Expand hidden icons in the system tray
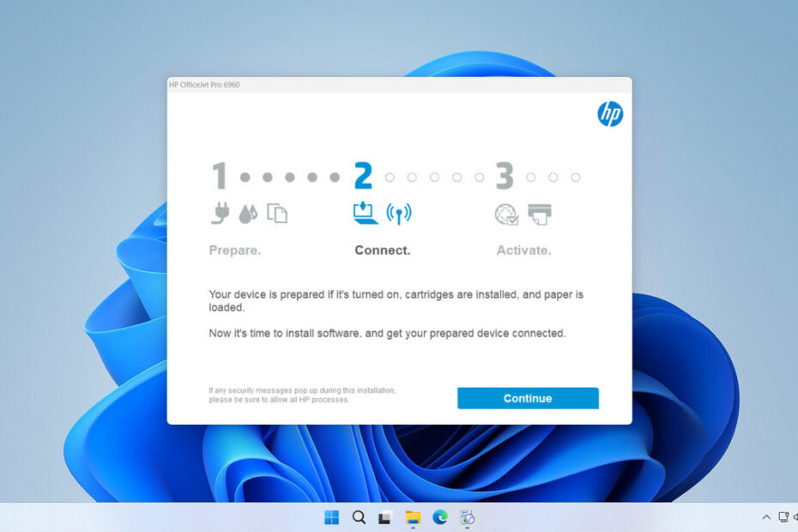 pyautogui.click(x=766, y=517)
